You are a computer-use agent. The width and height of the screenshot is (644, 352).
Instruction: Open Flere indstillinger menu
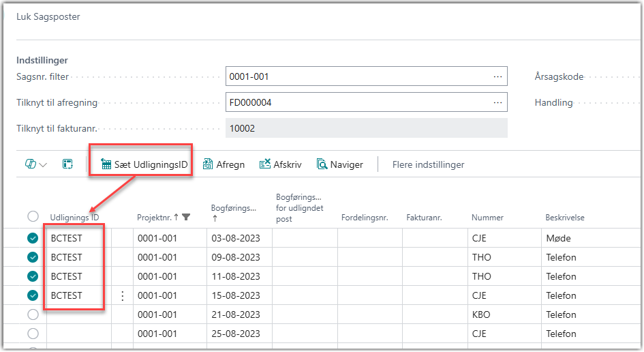[428, 164]
